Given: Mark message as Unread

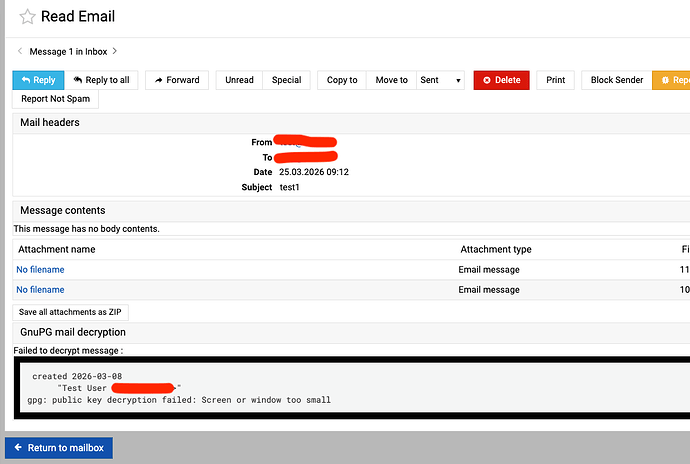Looking at the screenshot, I should [239, 80].
